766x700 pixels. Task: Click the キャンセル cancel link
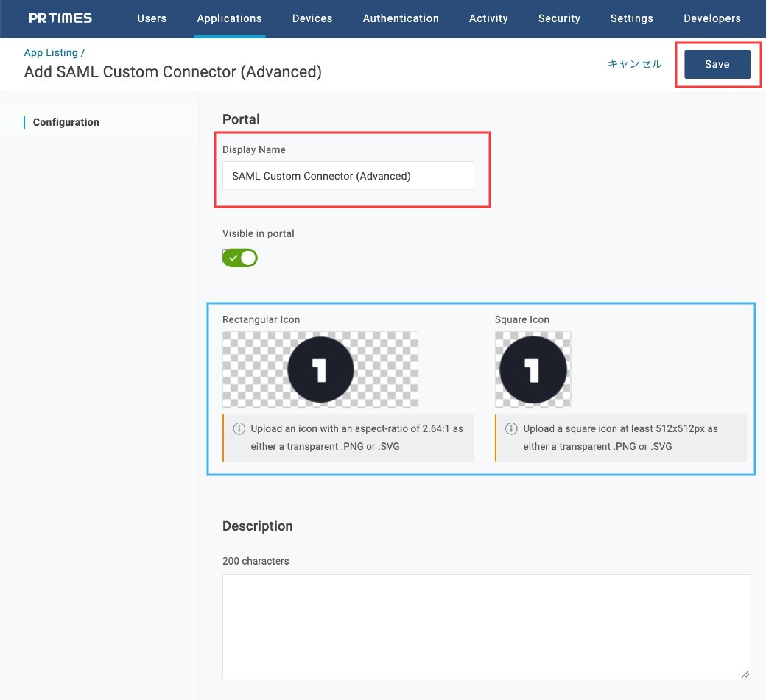pos(634,64)
